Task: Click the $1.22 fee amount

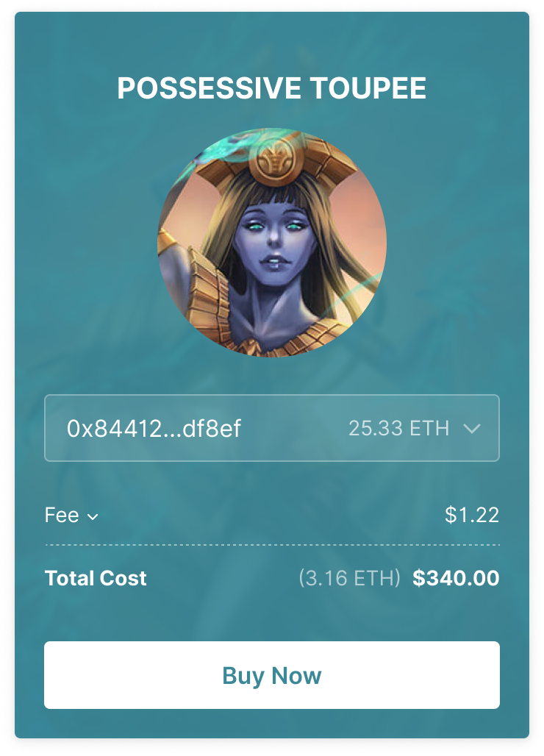Action: click(x=472, y=515)
